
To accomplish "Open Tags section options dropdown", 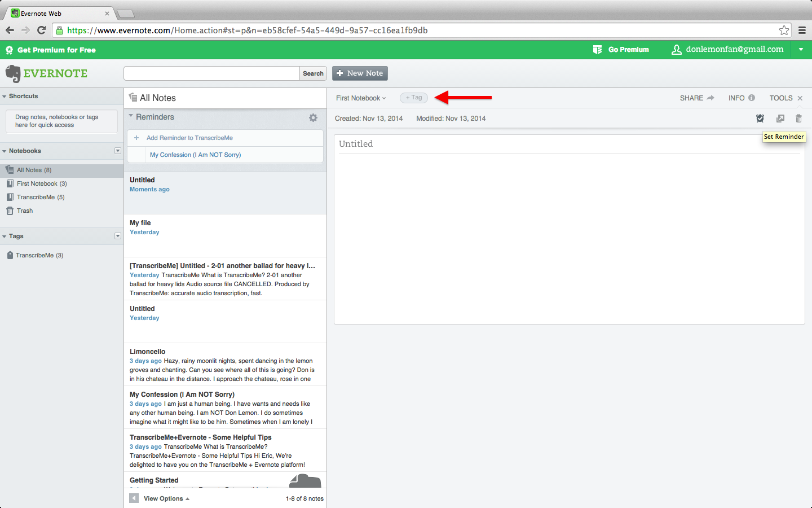I will tap(118, 236).
